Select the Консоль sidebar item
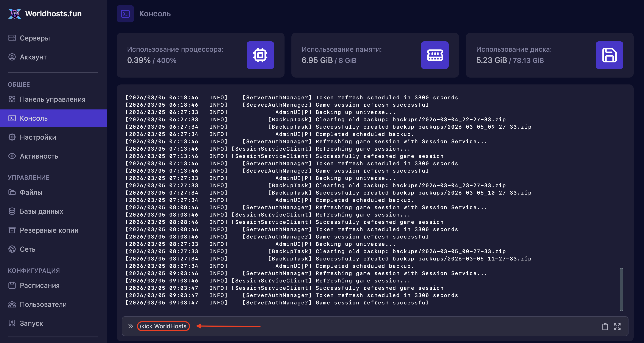The height and width of the screenshot is (343, 644). coord(34,118)
